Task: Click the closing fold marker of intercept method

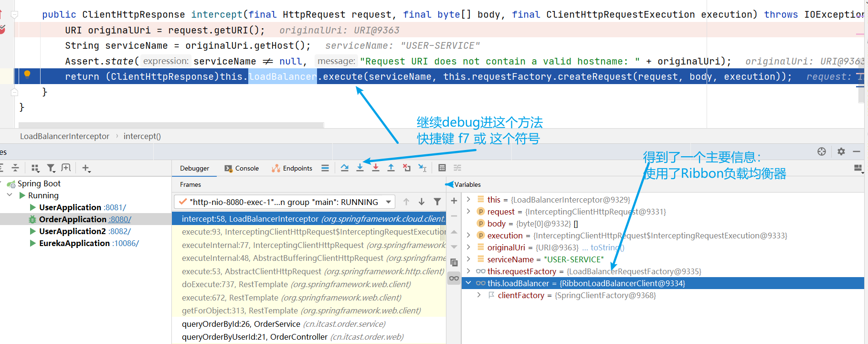Action: coord(14,92)
